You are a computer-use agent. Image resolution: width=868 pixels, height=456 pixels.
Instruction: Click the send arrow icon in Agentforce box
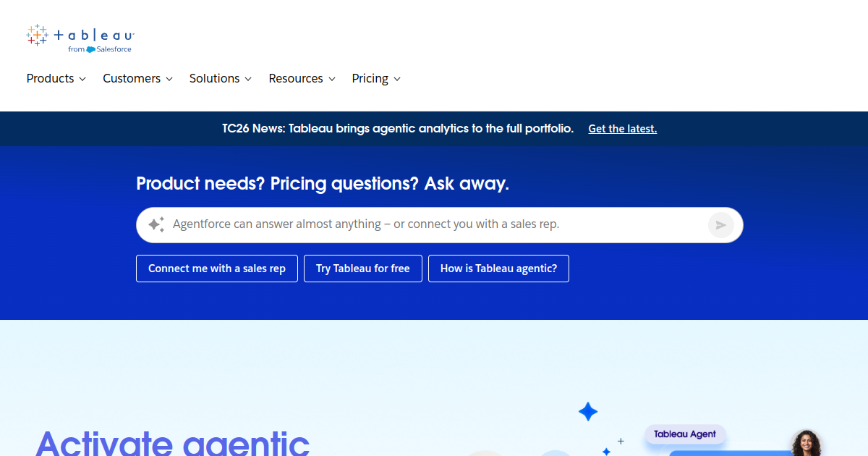click(720, 225)
